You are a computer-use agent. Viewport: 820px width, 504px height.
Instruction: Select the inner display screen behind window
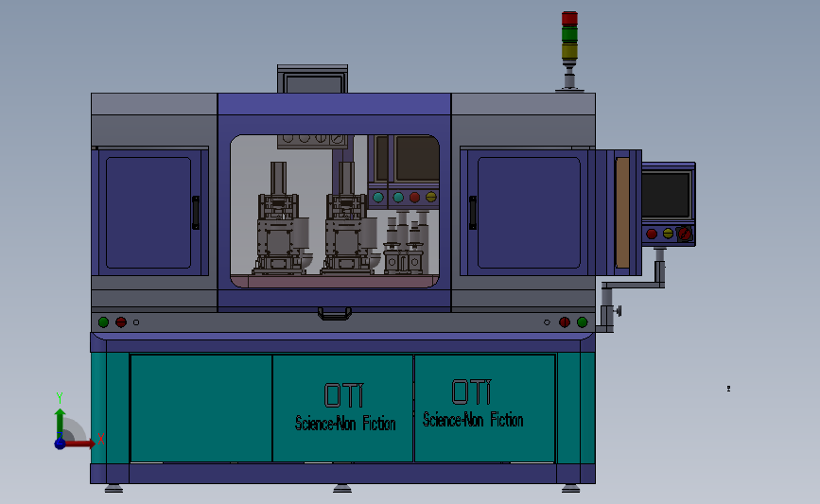(417, 157)
